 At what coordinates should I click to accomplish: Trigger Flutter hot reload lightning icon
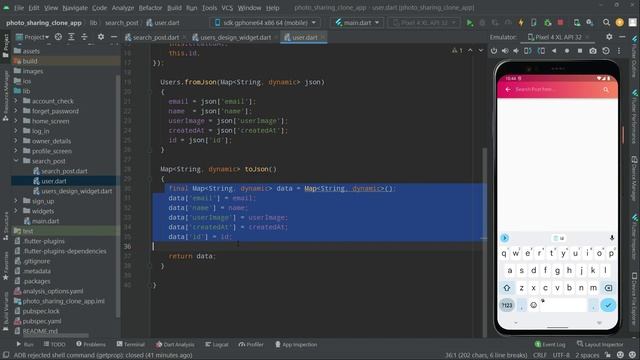click(521, 23)
